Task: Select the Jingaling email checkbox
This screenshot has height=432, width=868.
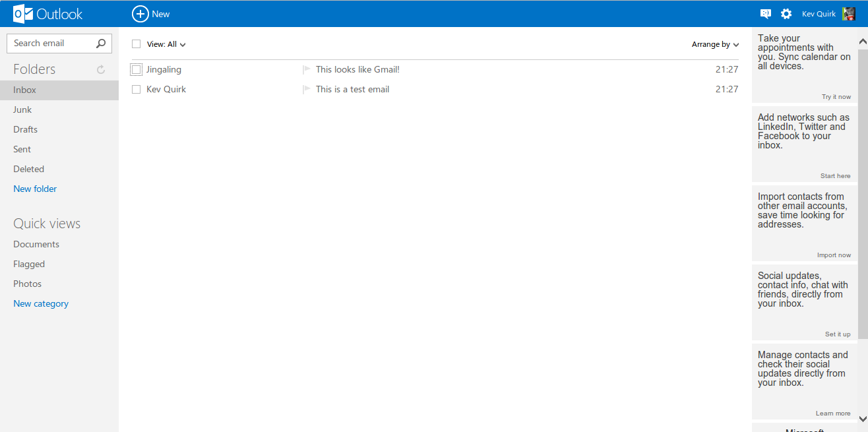Action: coord(137,69)
